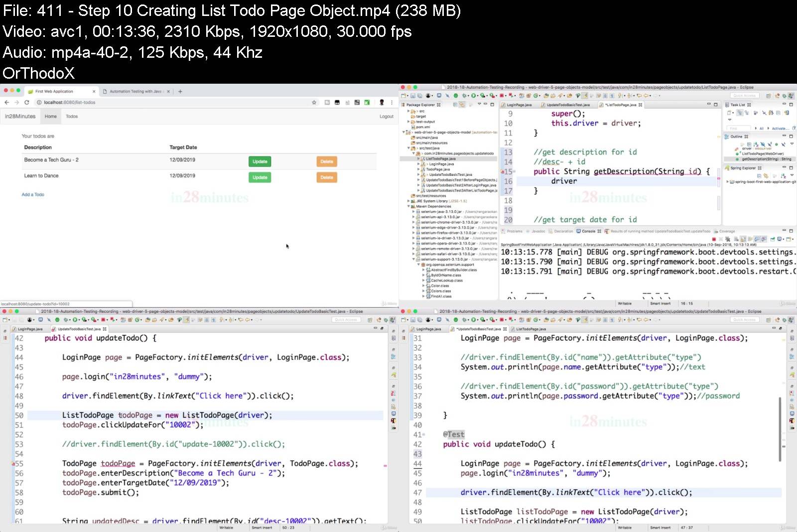Click Link with Editor in Package Explorer
Image resolution: width=797 pixels, height=532 pixels.
click(x=462, y=105)
